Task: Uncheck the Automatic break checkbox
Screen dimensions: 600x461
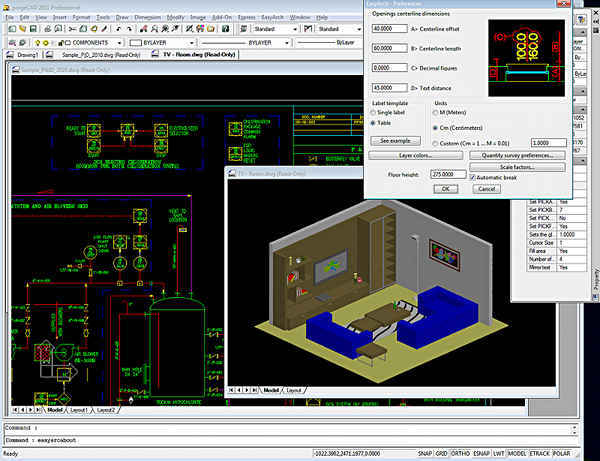Action: click(472, 178)
